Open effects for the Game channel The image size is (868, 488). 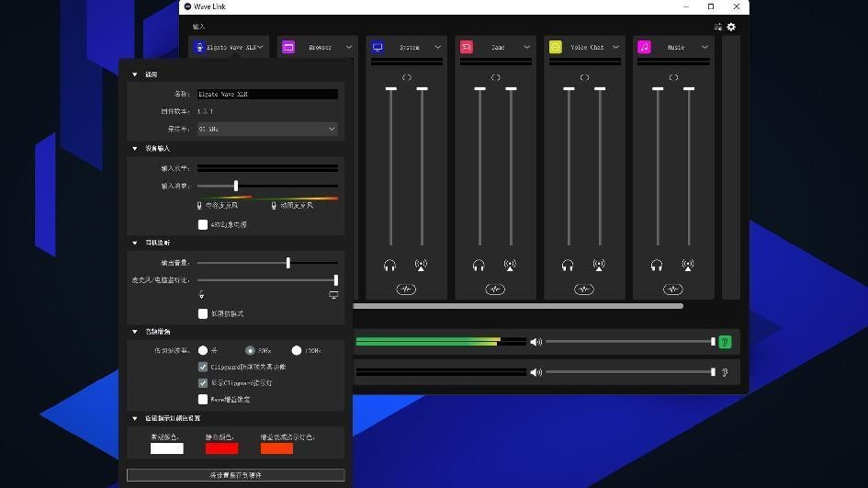point(495,289)
